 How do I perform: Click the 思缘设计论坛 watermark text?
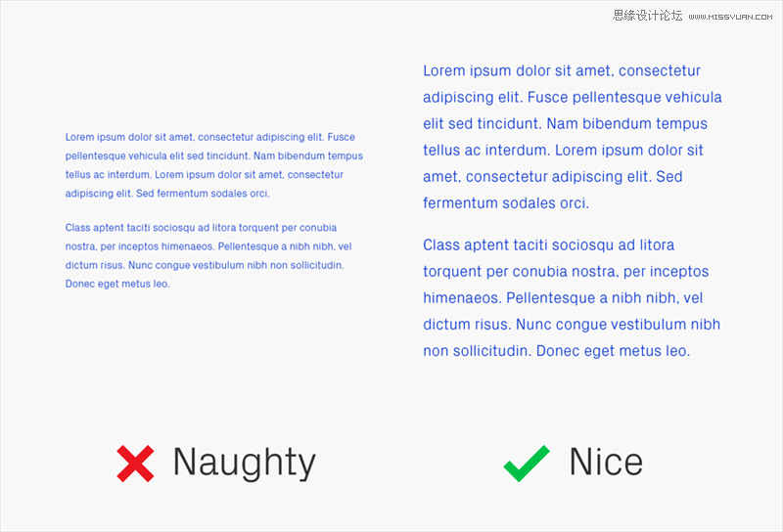pyautogui.click(x=647, y=16)
